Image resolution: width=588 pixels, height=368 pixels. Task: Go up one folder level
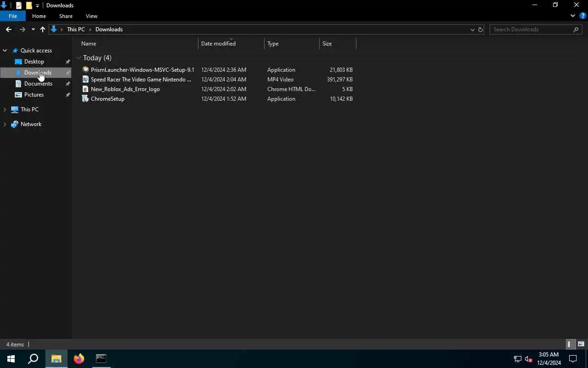point(43,29)
